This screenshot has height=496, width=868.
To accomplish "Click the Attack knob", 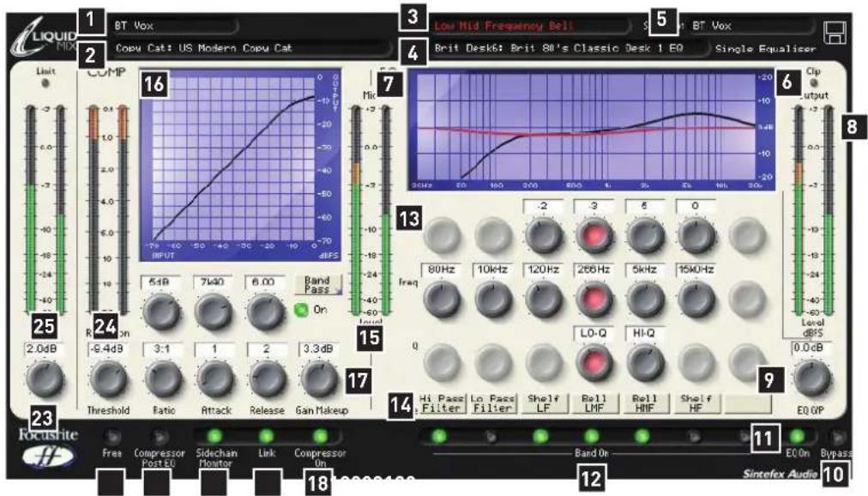I will point(215,378).
